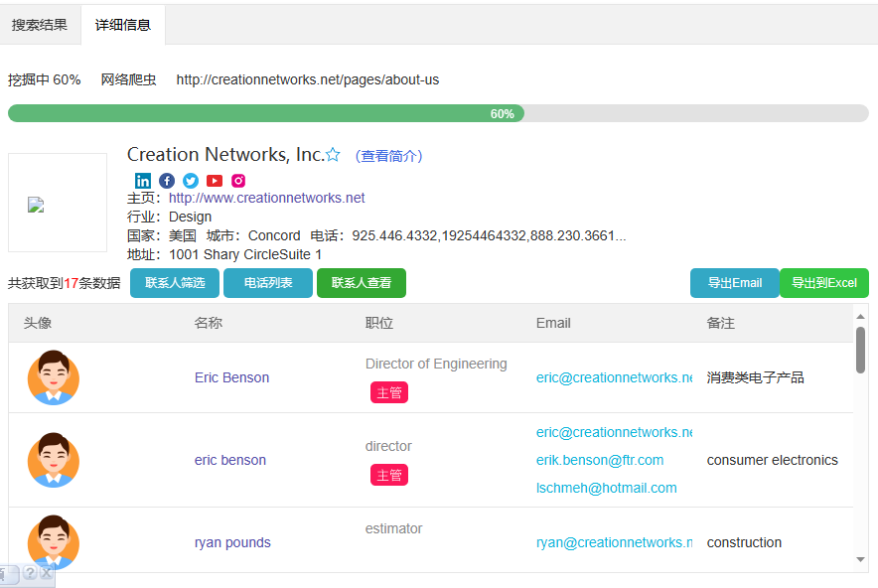Image resolution: width=878 pixels, height=588 pixels.
Task: Click the address 1001 Shary CircleSuite 1
Action: (x=245, y=255)
